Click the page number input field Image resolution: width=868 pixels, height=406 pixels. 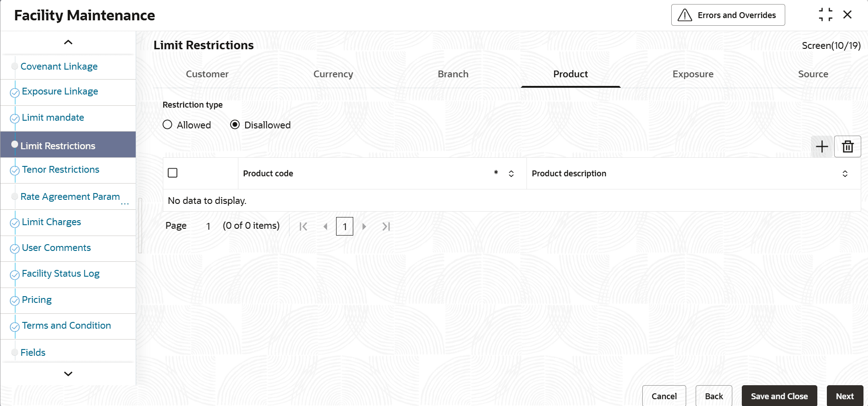click(344, 227)
